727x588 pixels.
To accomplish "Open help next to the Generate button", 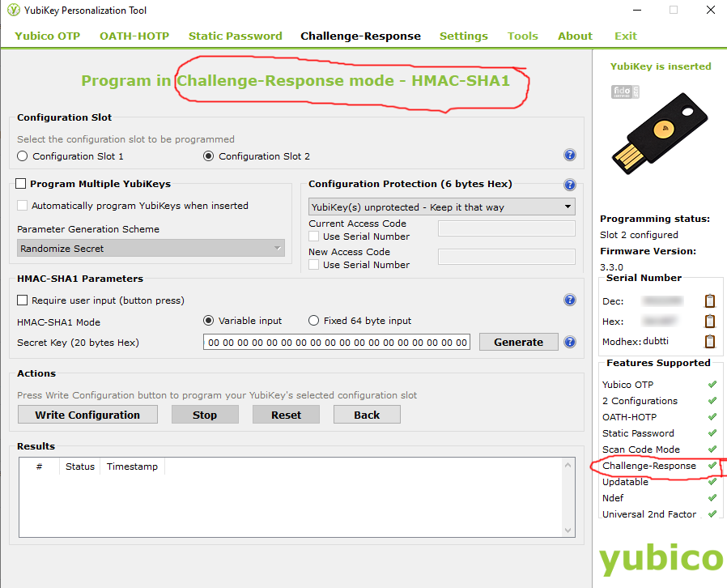I will tap(570, 342).
